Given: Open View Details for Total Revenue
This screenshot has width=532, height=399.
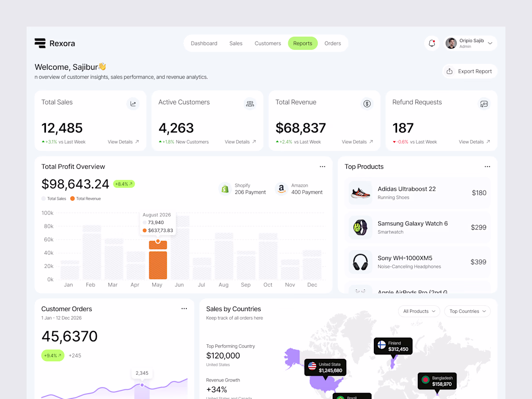Looking at the screenshot, I should coord(357,142).
